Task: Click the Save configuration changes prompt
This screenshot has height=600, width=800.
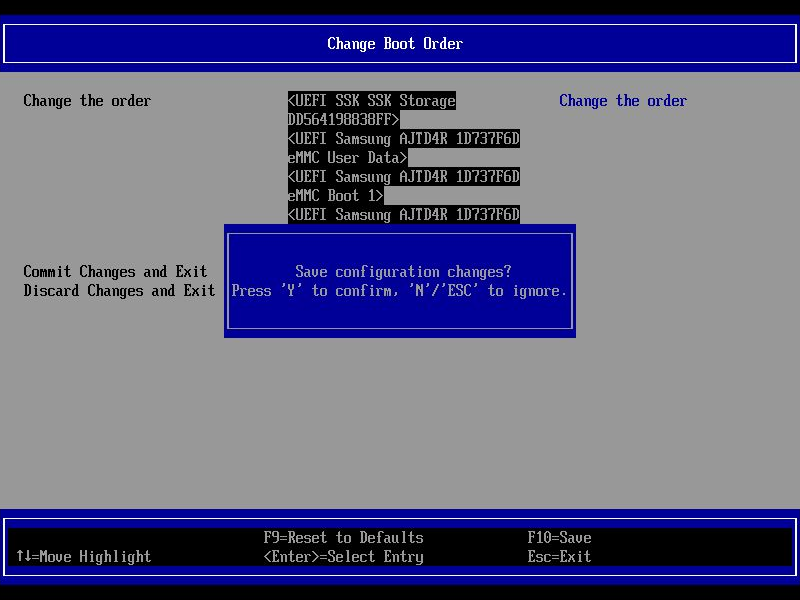Action: tap(400, 271)
